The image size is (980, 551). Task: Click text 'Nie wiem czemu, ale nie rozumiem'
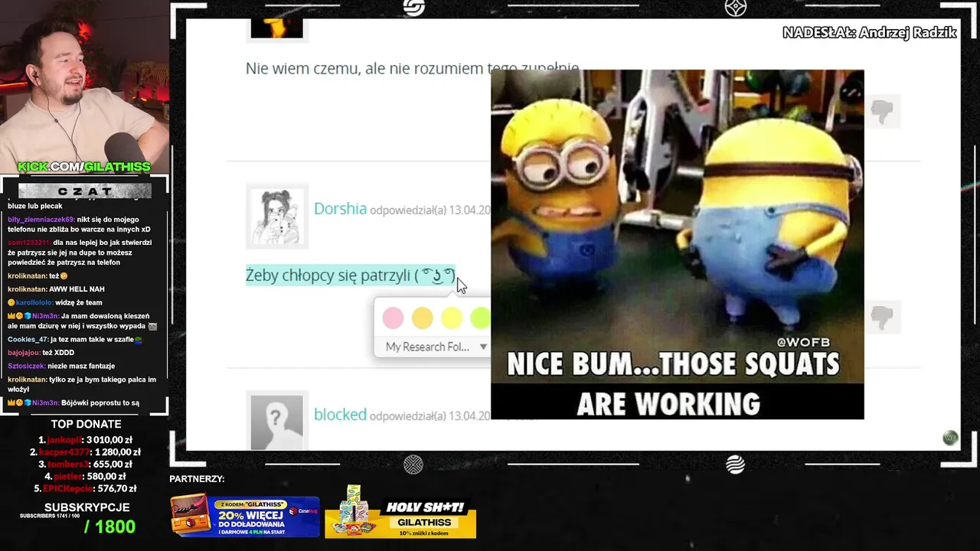pos(365,68)
